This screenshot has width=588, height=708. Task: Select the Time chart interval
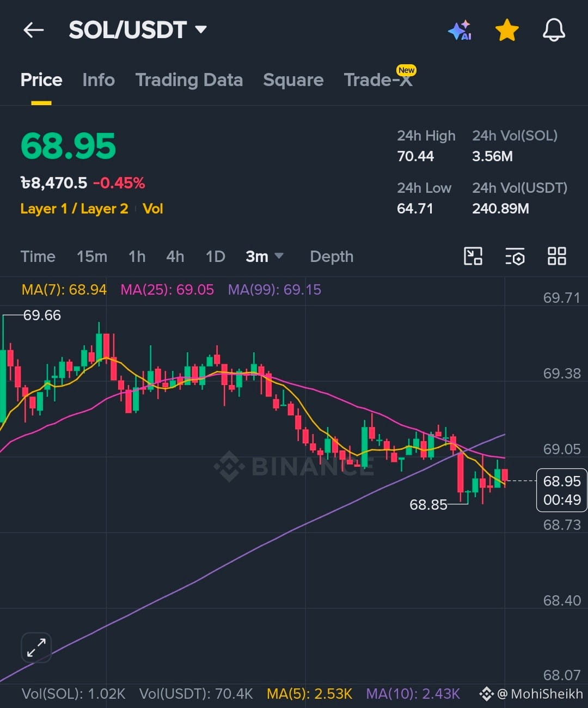click(38, 257)
